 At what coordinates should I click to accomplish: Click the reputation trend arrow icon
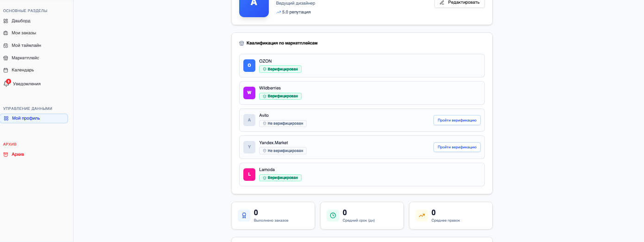[279, 12]
